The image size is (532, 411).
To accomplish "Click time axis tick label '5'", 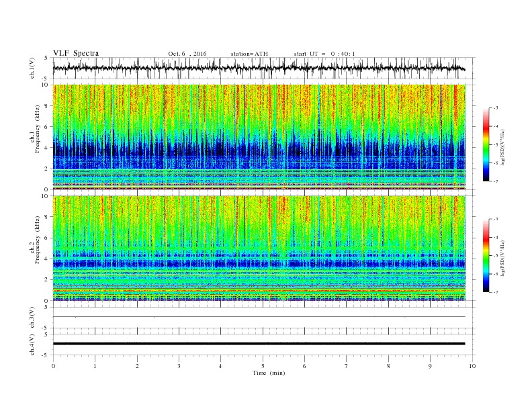I will coord(263,366).
